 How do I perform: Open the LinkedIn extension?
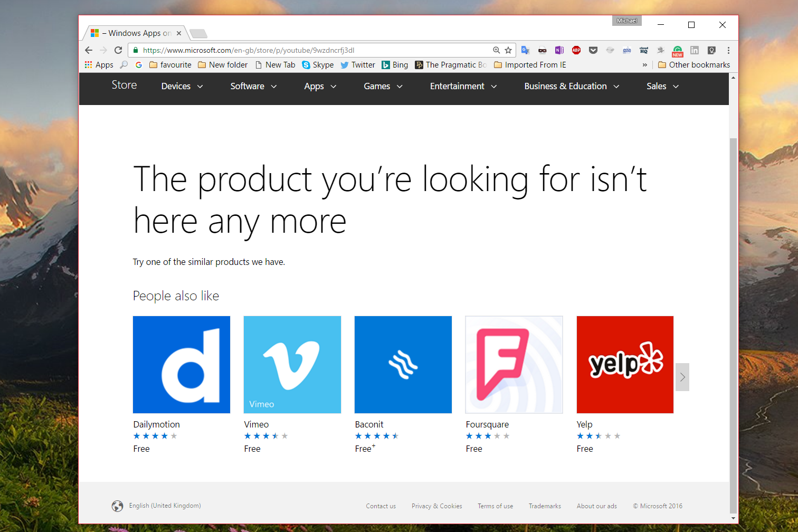[695, 50]
